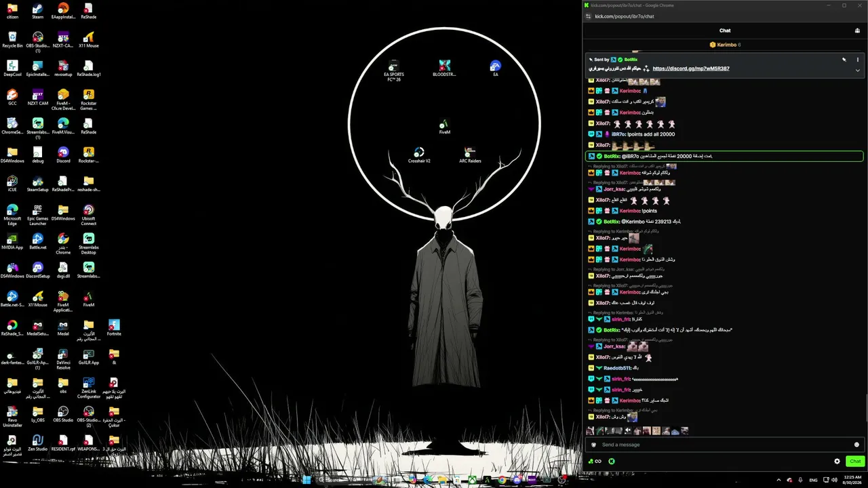This screenshot has width=868, height=488.
Task: Select the Battle.net desktop shortcut
Action: coord(37,242)
